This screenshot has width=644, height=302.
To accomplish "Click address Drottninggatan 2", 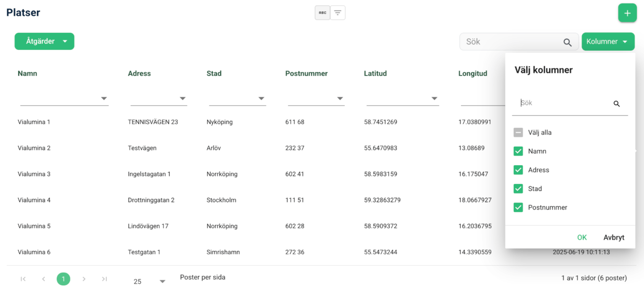I will point(151,200).
